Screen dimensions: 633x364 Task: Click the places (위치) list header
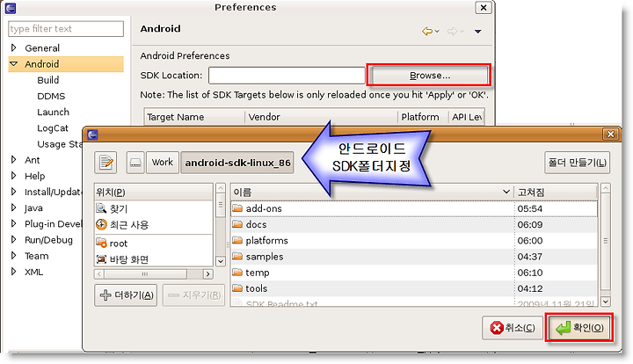153,192
